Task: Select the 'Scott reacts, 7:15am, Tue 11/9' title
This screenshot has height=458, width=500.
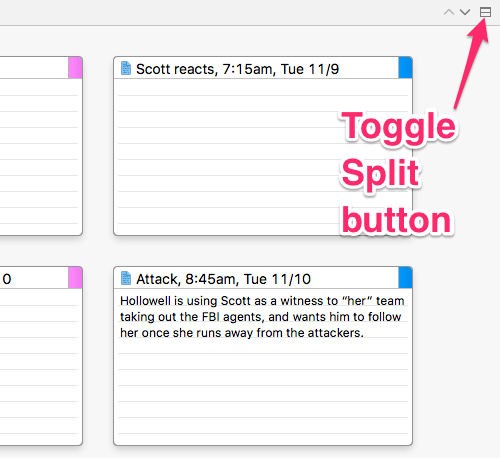Action: [x=237, y=69]
